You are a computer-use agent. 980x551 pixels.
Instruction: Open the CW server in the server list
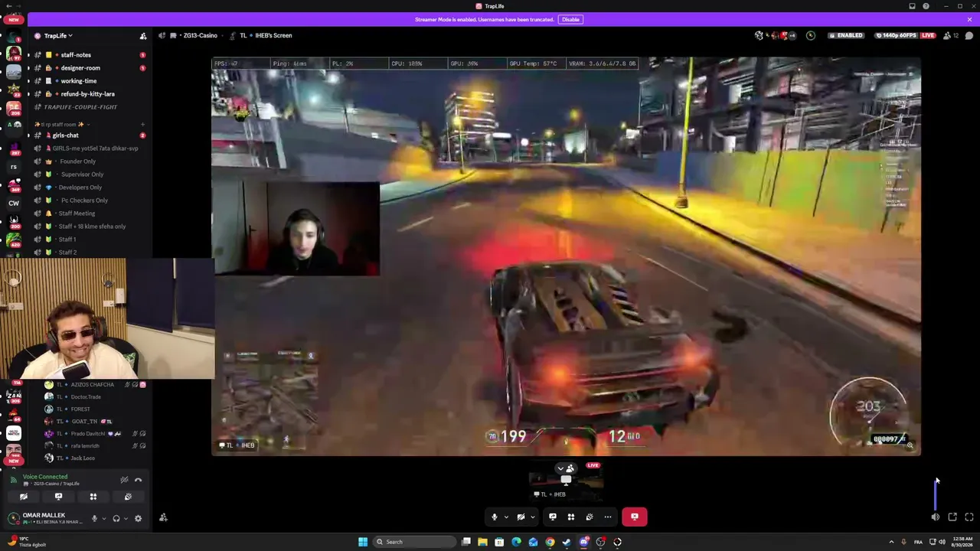coord(14,204)
